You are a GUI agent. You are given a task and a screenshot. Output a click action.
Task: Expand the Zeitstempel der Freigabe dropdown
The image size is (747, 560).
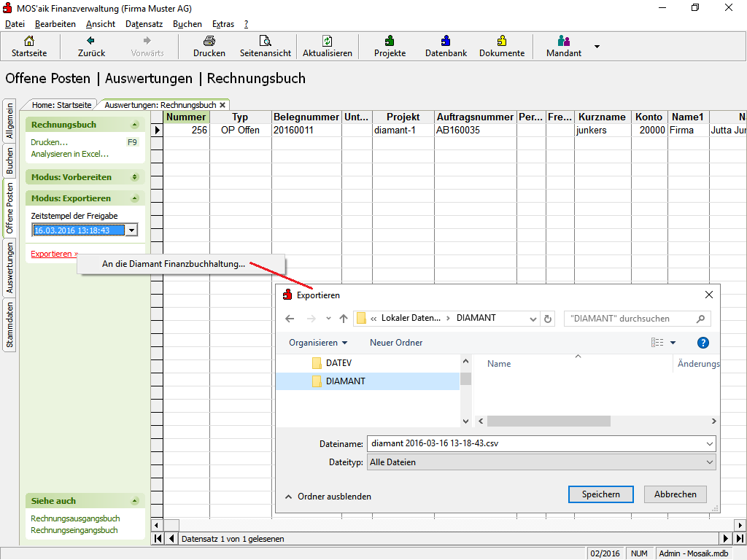[x=131, y=230]
